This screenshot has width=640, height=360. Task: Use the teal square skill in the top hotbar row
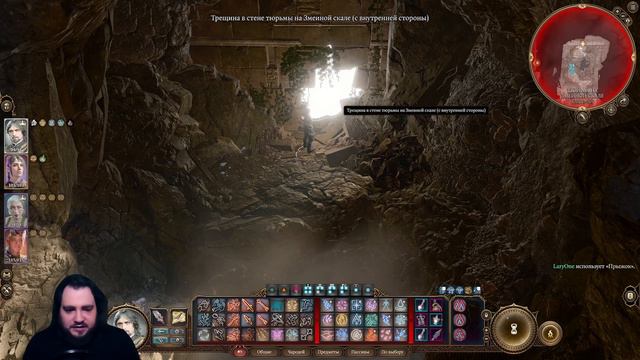277,305
